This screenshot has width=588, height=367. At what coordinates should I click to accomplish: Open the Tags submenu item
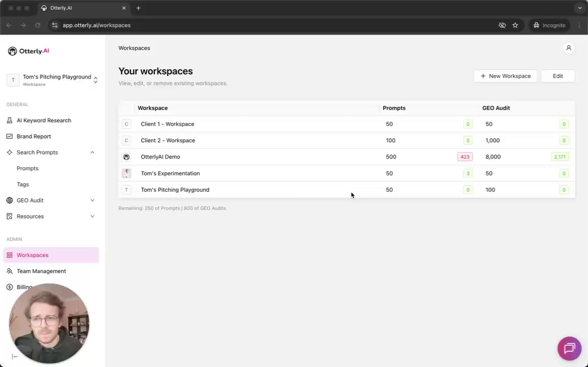click(x=23, y=185)
